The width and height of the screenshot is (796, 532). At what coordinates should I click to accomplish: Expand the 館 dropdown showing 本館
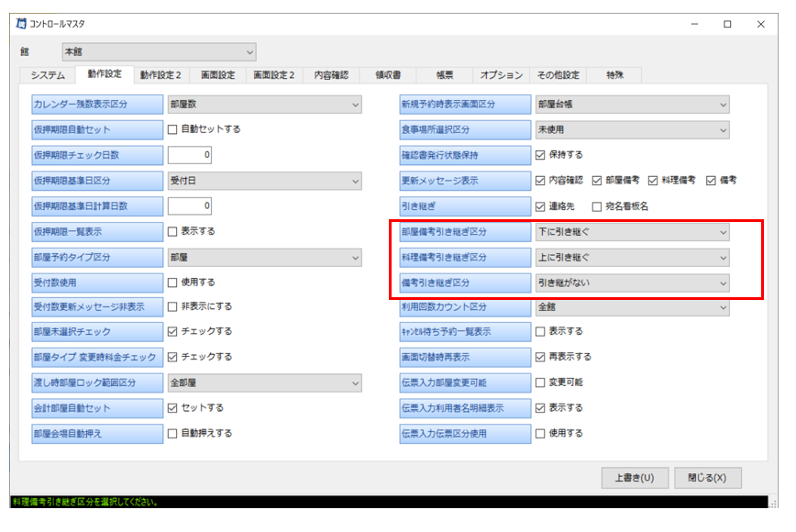point(159,52)
